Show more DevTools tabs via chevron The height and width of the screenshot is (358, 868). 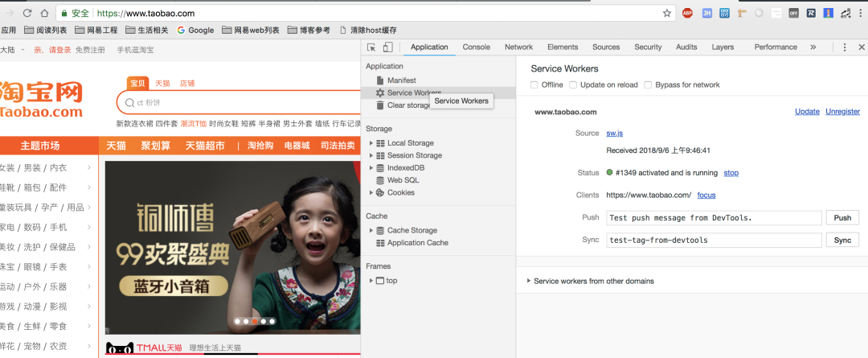click(x=813, y=47)
